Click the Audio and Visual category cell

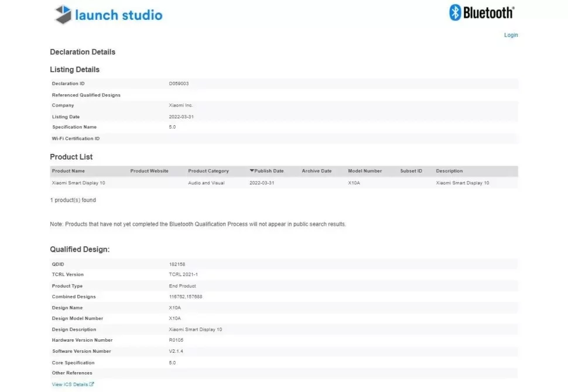click(x=204, y=183)
